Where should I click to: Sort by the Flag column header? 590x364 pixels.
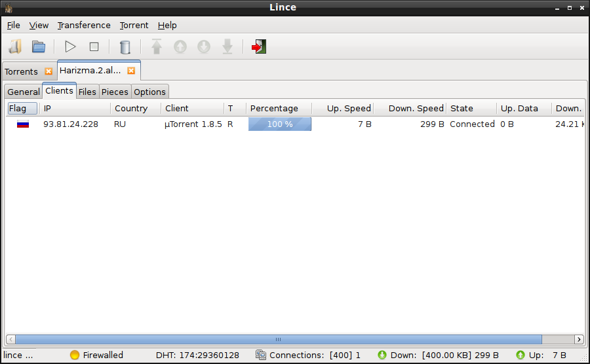pyautogui.click(x=22, y=109)
